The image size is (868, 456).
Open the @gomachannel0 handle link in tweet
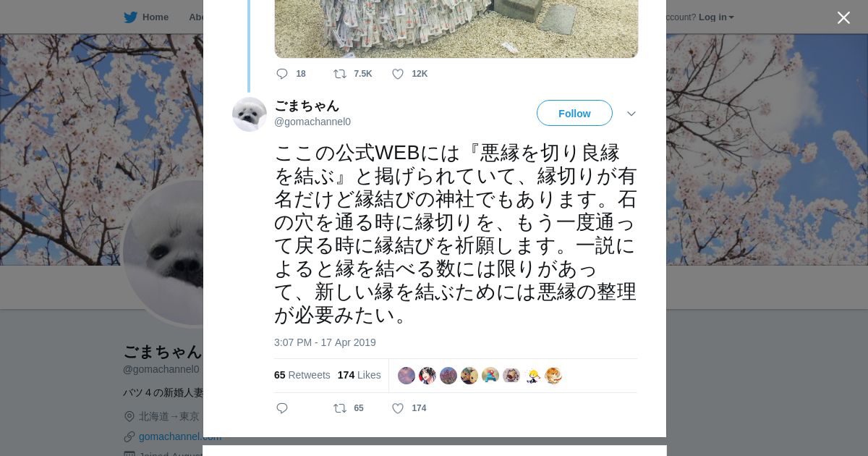(x=312, y=122)
